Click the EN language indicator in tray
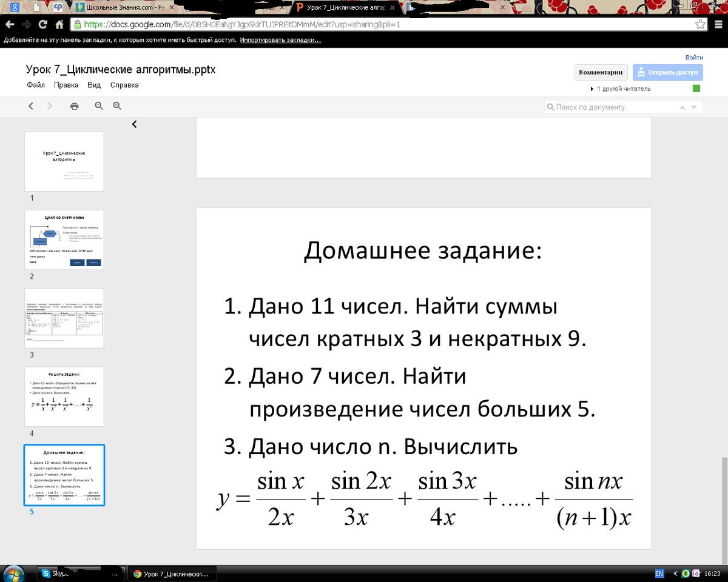The width and height of the screenshot is (728, 582). click(659, 573)
